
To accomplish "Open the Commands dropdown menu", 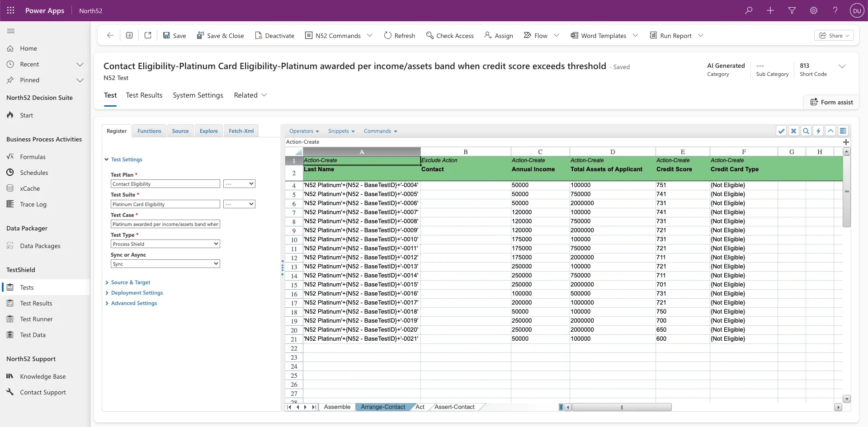I will pyautogui.click(x=380, y=131).
